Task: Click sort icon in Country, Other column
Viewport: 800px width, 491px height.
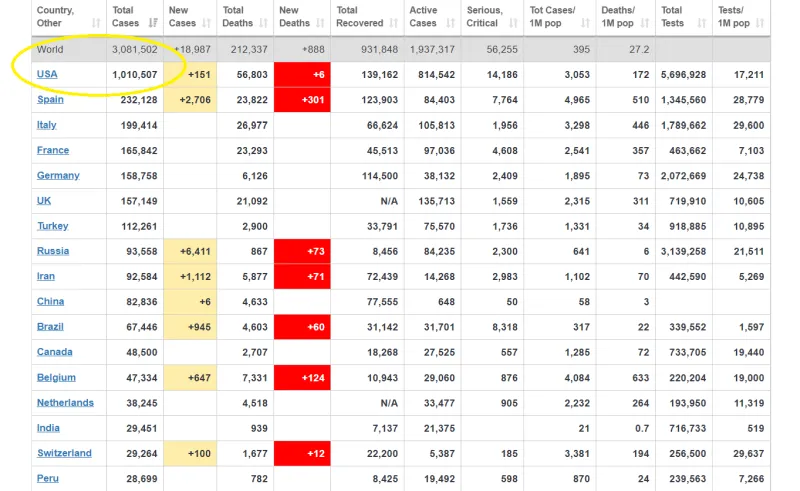Action: [95, 22]
